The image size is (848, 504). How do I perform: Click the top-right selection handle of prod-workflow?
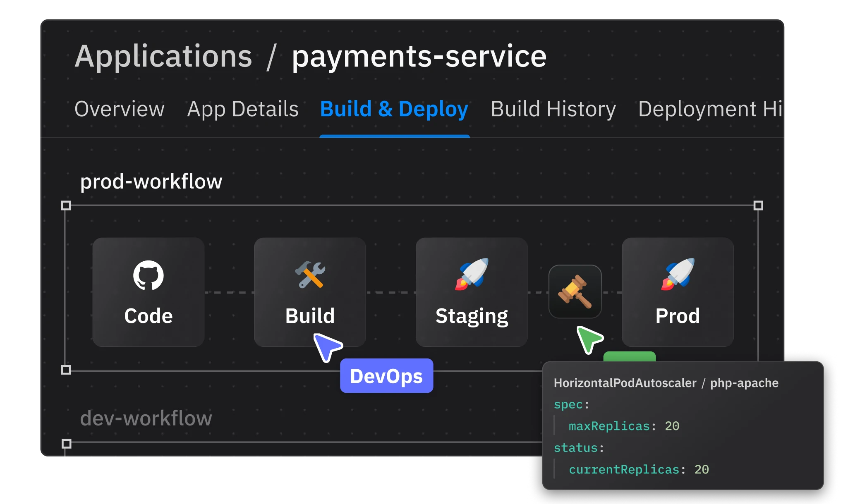758,205
